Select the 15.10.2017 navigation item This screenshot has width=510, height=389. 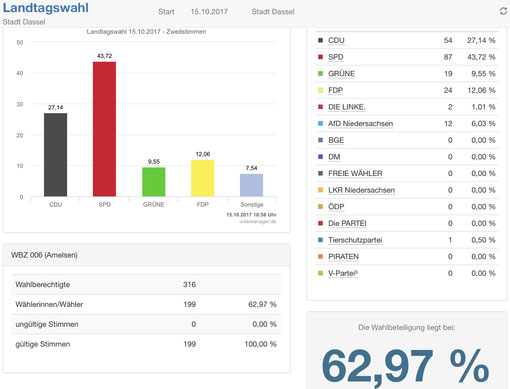(209, 12)
